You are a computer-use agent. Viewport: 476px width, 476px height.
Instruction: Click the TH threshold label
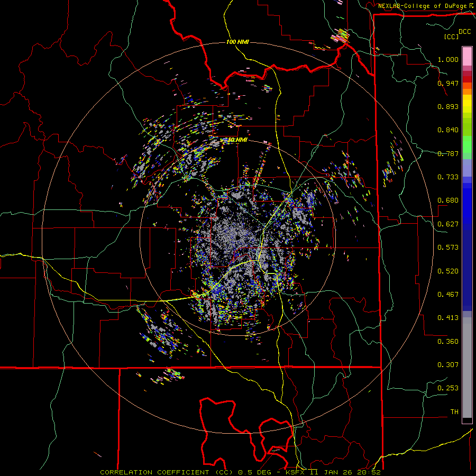coord(454,412)
